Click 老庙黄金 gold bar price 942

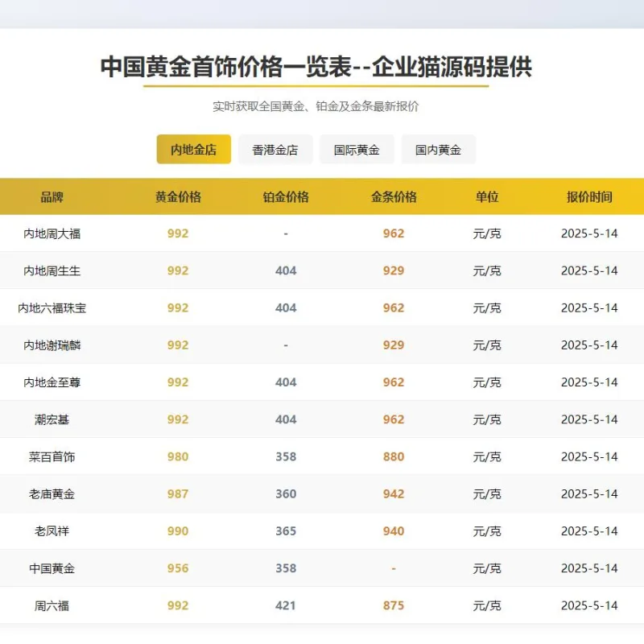pyautogui.click(x=394, y=493)
